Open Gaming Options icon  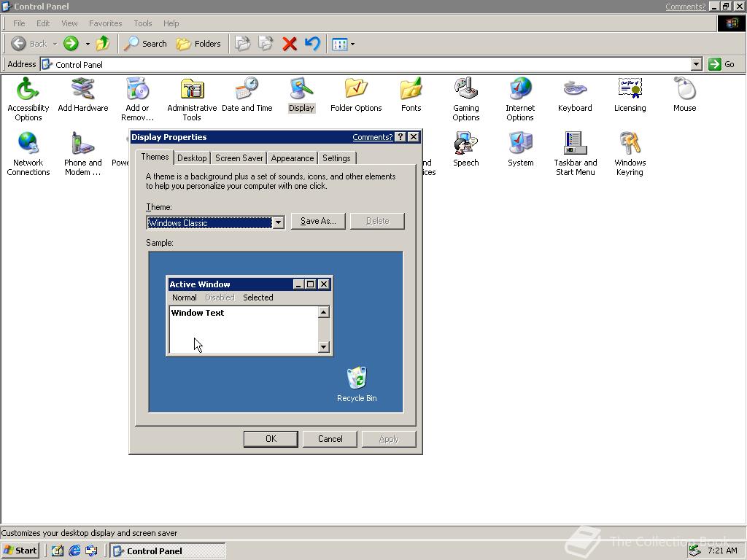pyautogui.click(x=466, y=99)
